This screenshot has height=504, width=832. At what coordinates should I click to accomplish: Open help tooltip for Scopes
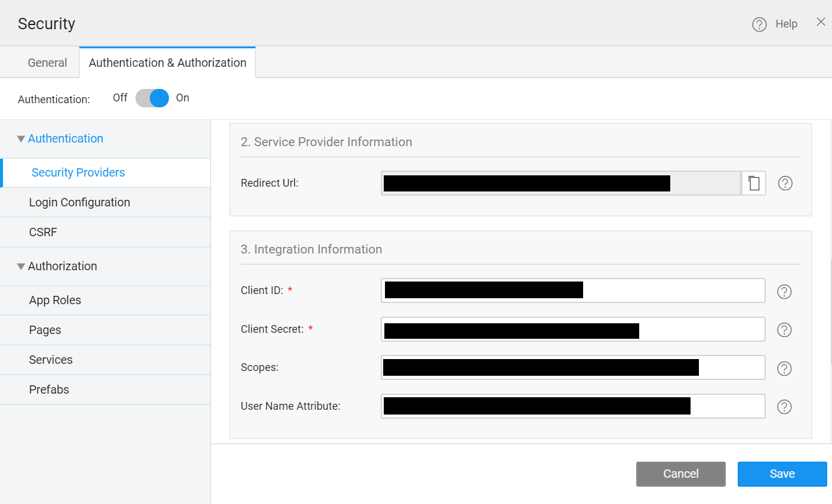784,368
